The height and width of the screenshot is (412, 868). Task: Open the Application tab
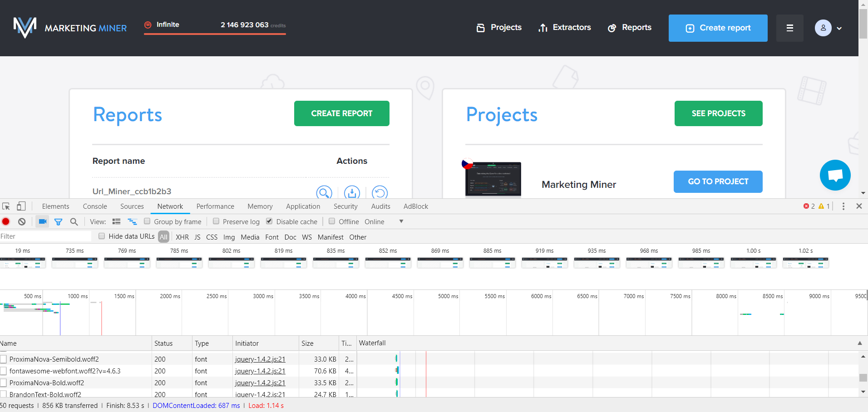tap(303, 206)
